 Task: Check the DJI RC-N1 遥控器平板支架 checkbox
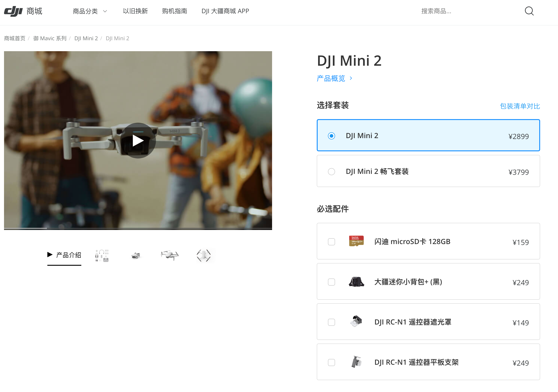331,362
